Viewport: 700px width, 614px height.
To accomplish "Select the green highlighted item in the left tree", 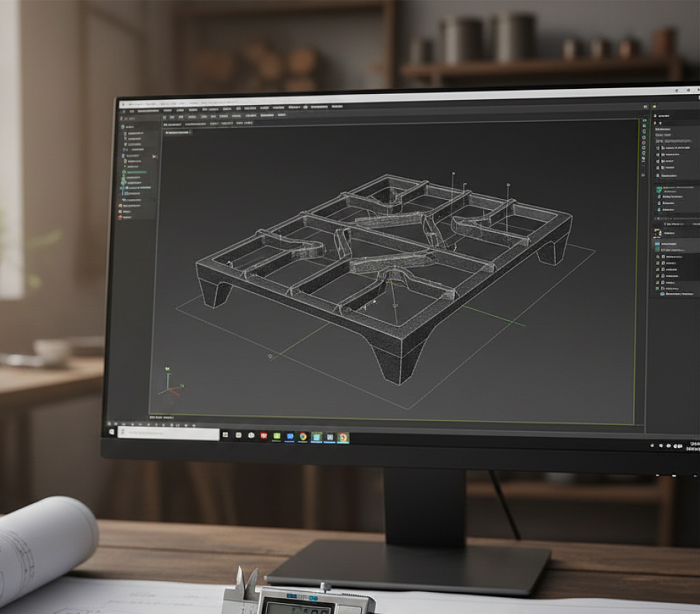I will click(136, 172).
